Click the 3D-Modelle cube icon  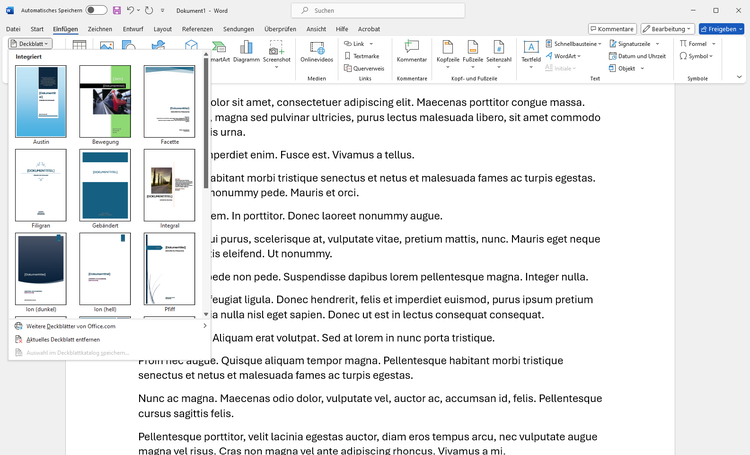[191, 44]
